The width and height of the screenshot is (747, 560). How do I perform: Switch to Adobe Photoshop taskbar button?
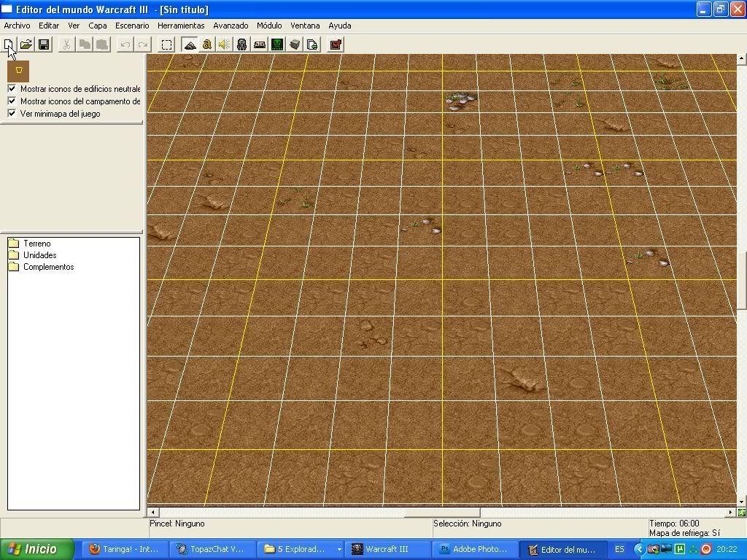(x=474, y=549)
